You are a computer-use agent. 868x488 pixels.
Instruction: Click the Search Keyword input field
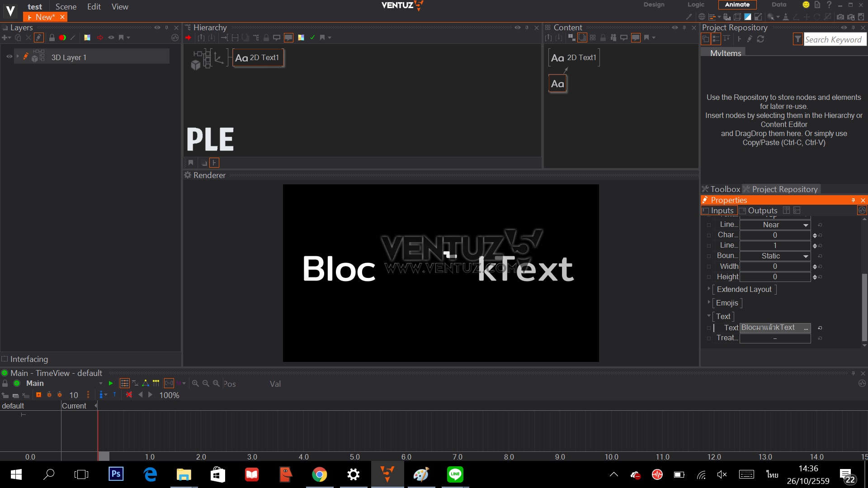tap(833, 39)
